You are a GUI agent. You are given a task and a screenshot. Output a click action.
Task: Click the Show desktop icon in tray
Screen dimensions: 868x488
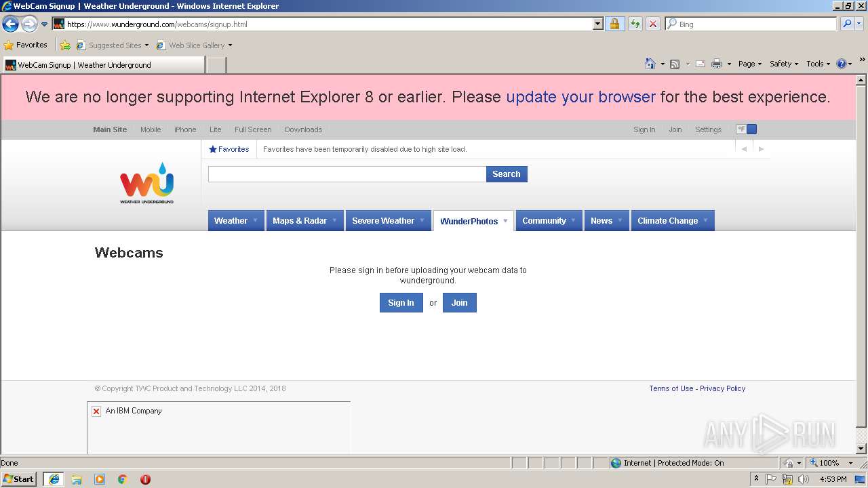pos(860,479)
